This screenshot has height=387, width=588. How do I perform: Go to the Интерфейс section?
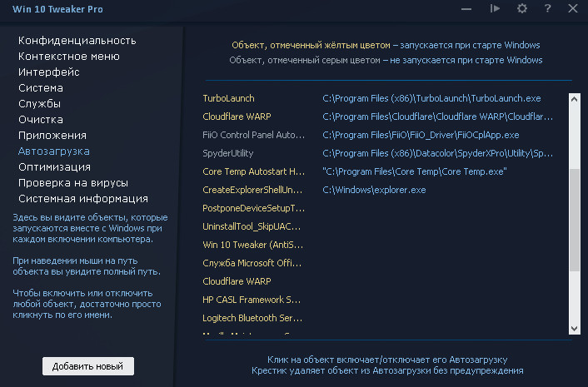click(49, 72)
